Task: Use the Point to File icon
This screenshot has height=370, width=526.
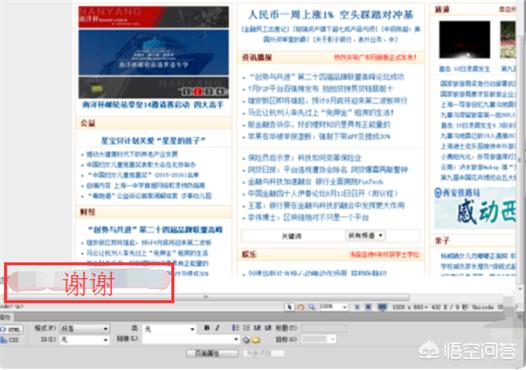Action: point(246,340)
